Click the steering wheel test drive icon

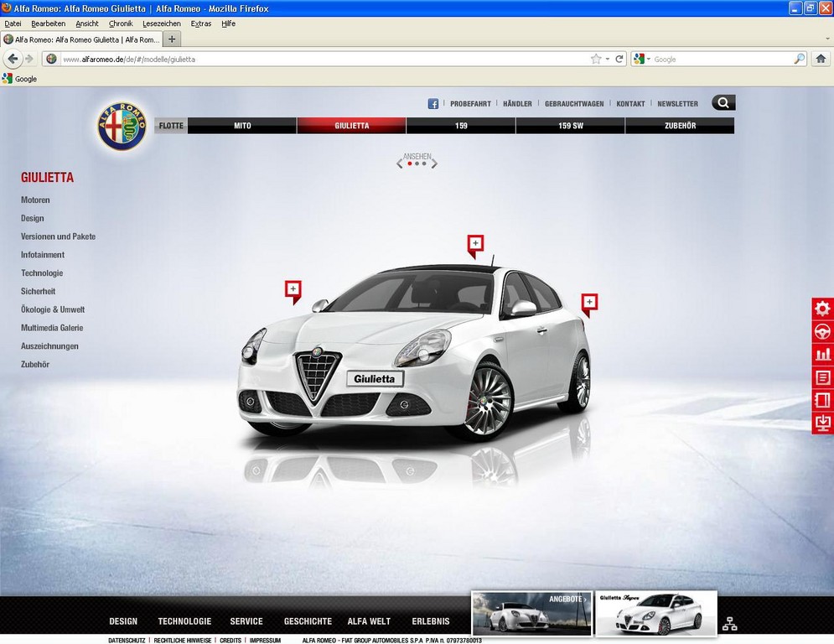click(x=822, y=331)
